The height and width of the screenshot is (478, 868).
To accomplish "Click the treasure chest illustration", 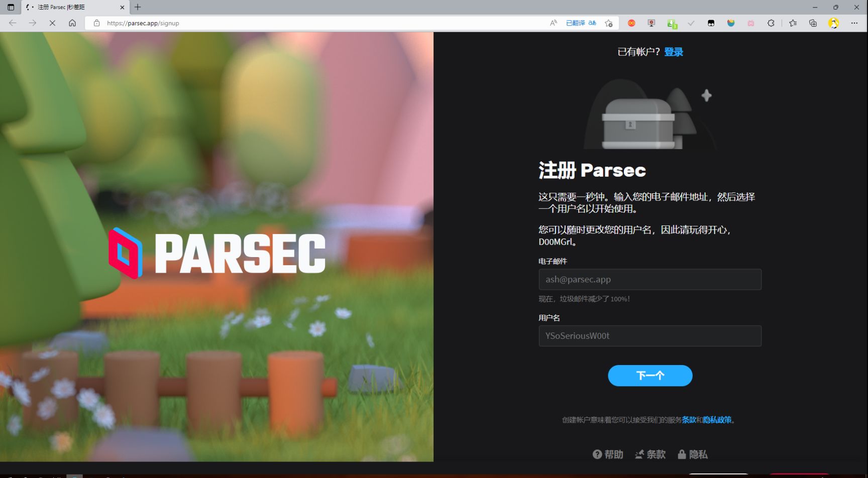I will [649, 114].
